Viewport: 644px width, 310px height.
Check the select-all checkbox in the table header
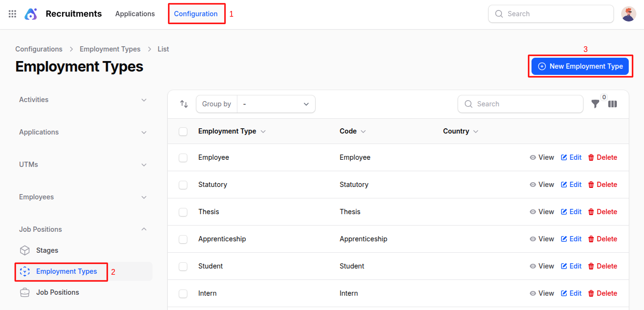click(183, 131)
